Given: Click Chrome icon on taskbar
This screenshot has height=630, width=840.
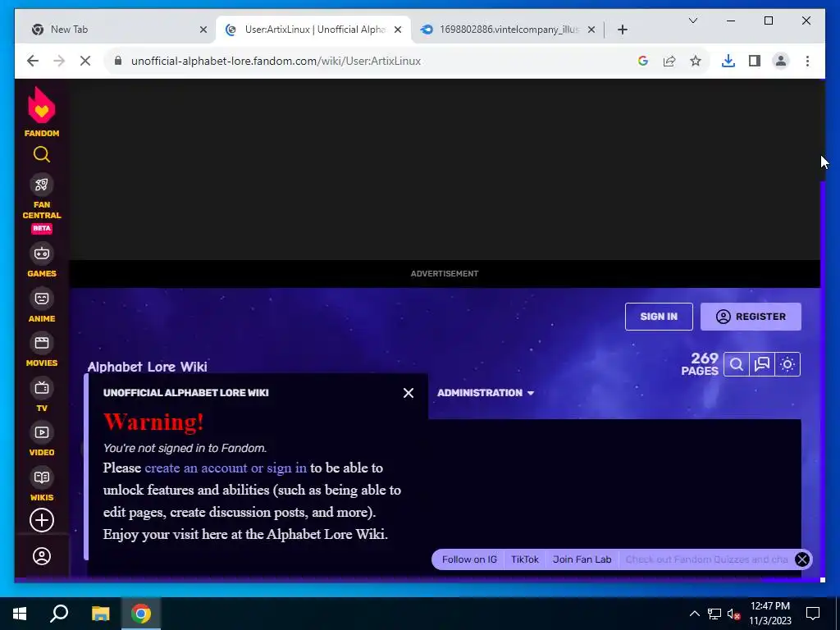Looking at the screenshot, I should pyautogui.click(x=141, y=614).
